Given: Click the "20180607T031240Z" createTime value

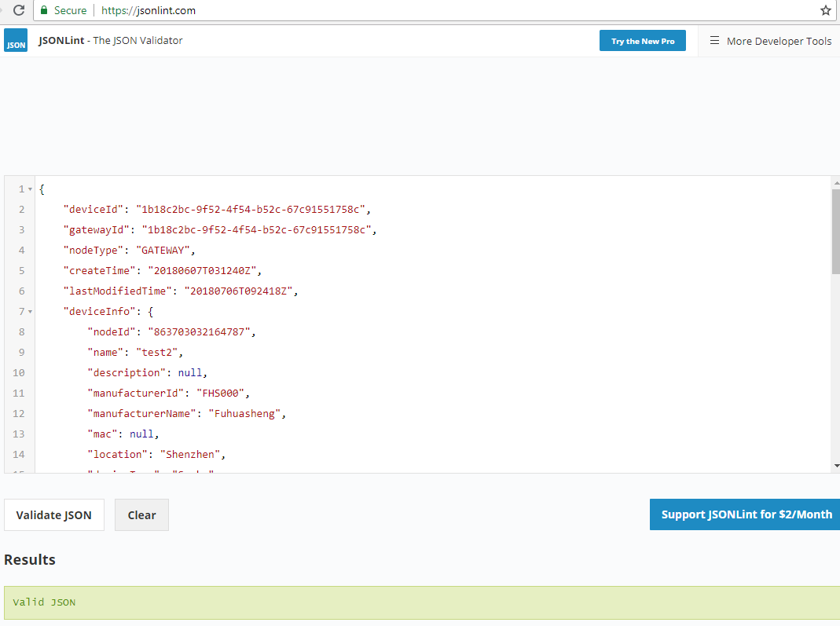Looking at the screenshot, I should (203, 270).
